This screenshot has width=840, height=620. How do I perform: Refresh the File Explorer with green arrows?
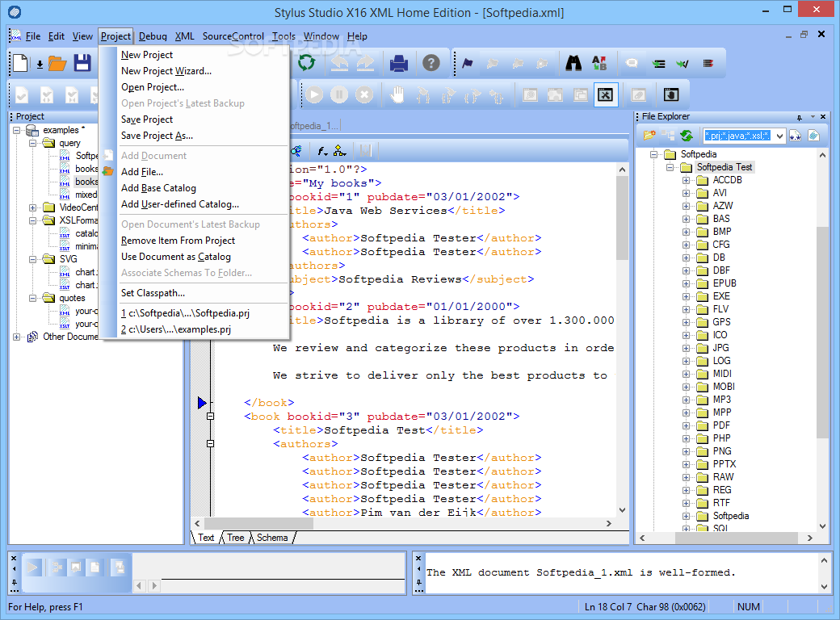tap(687, 136)
